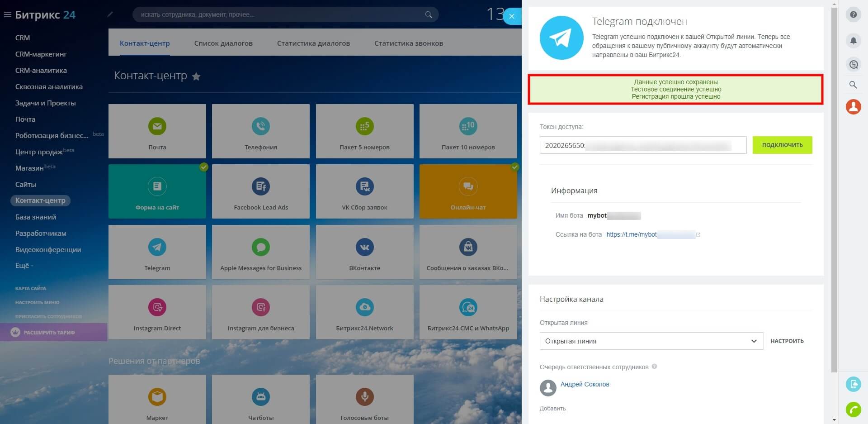Image resolution: width=868 pixels, height=424 pixels.
Task: Select the Пакет 10 номеров tile
Action: coord(468,131)
